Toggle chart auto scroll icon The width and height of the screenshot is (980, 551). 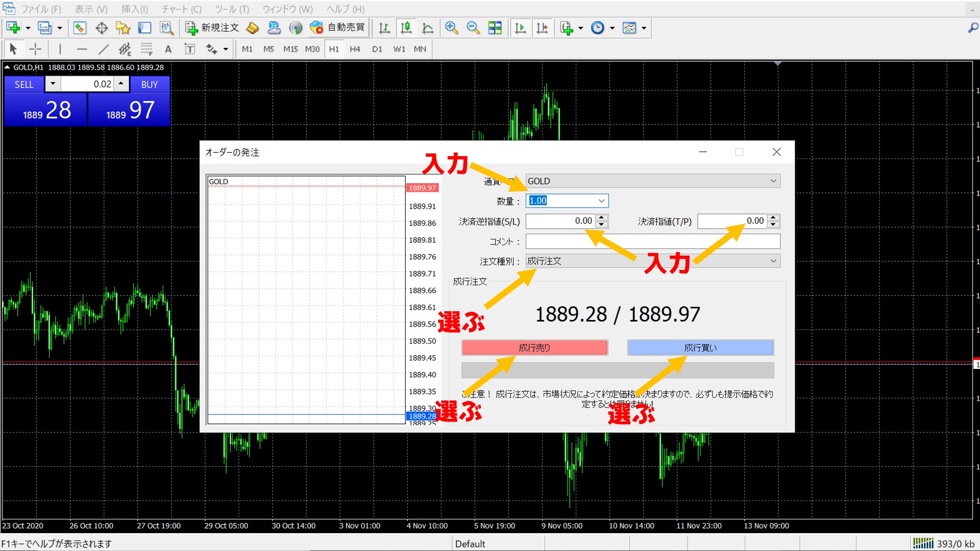(520, 28)
